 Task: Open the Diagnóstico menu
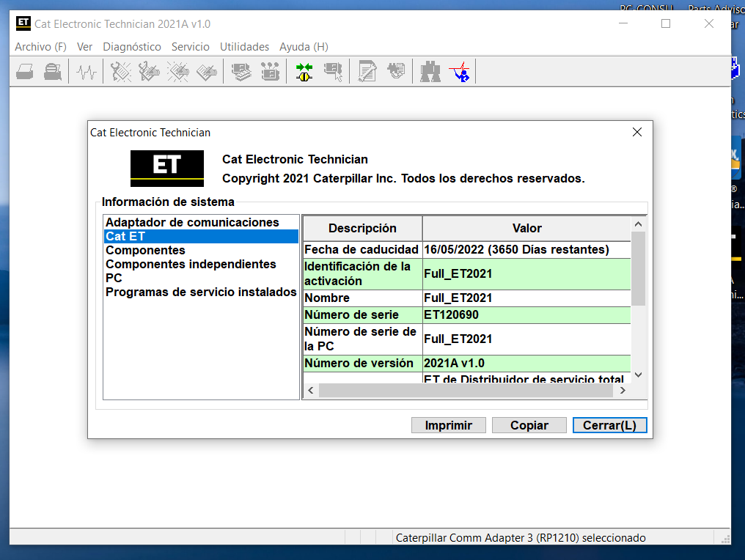(132, 47)
